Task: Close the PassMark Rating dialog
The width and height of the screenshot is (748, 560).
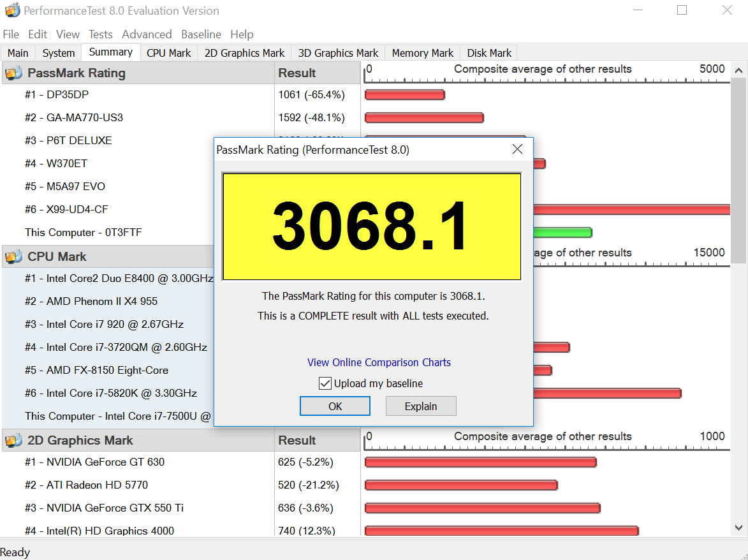Action: (517, 149)
